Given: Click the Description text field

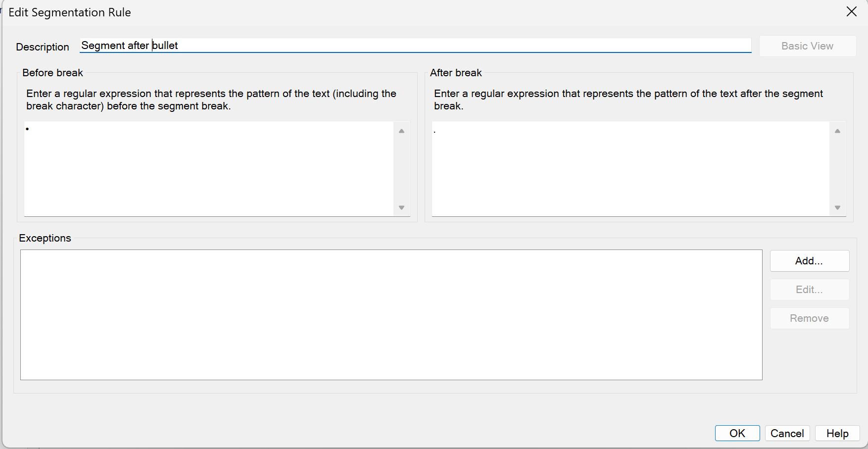Looking at the screenshot, I should (x=415, y=46).
